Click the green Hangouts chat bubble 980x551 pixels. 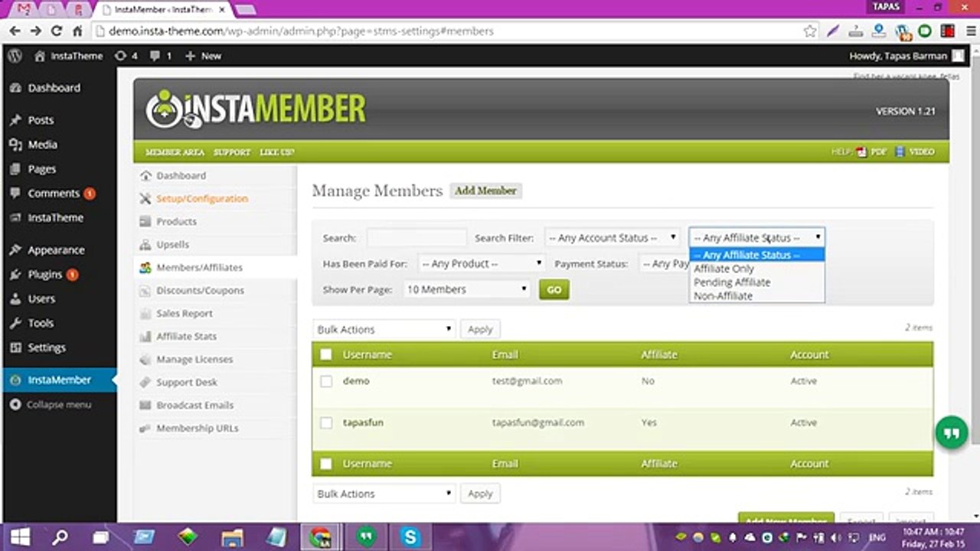[952, 432]
